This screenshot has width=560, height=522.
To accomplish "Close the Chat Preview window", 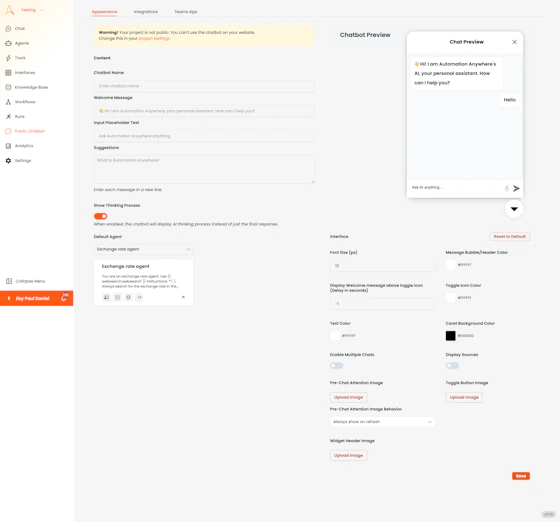I will tap(514, 42).
